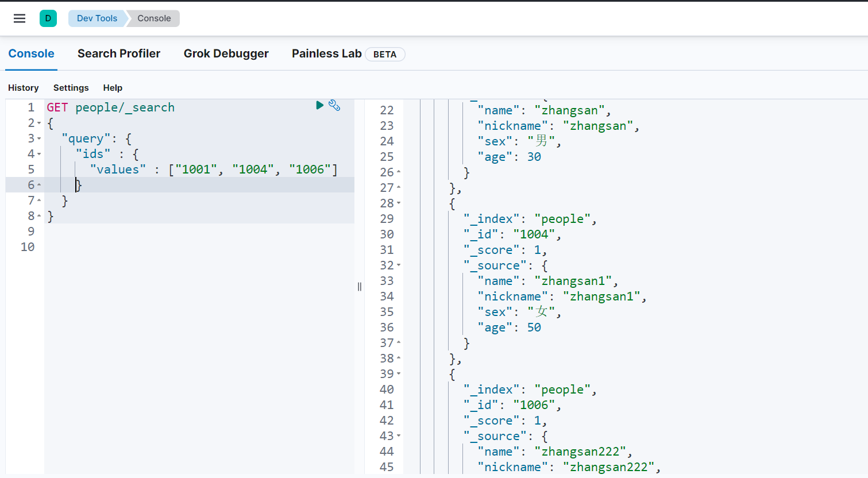Select the Console tab
This screenshot has width=868, height=478.
[x=31, y=53]
